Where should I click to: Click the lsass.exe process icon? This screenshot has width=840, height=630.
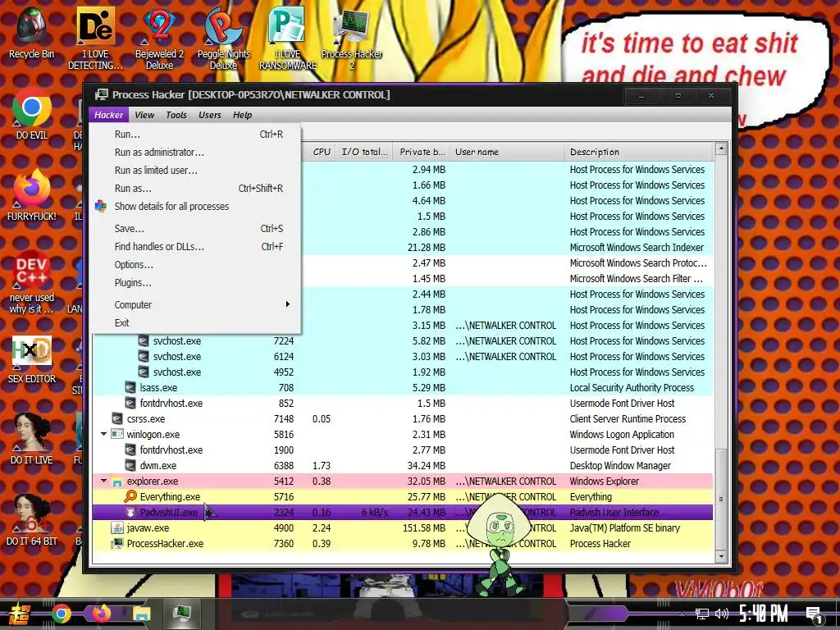point(130,387)
